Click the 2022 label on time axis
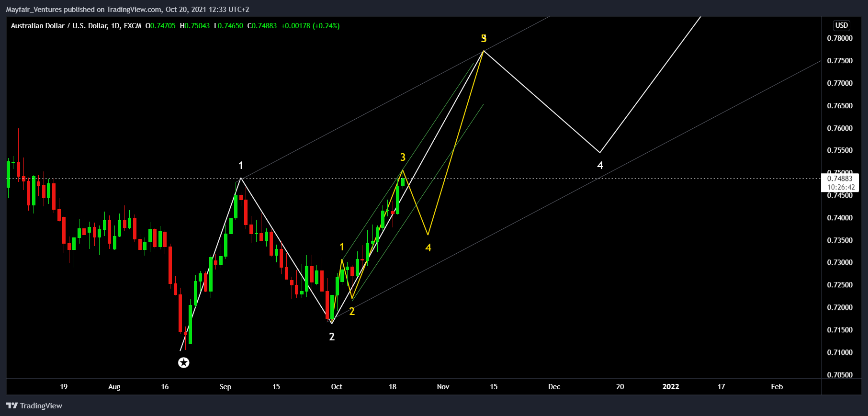 click(671, 387)
